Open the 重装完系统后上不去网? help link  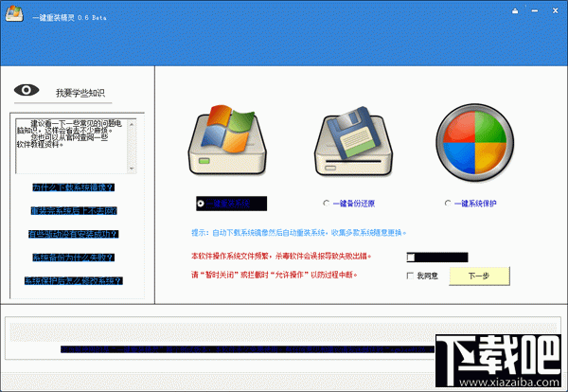point(74,211)
